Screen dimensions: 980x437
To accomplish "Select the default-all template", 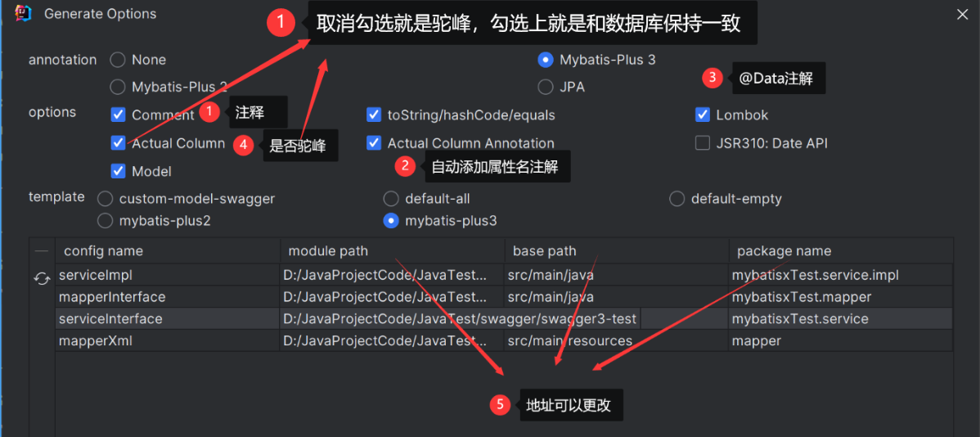I will pos(391,199).
